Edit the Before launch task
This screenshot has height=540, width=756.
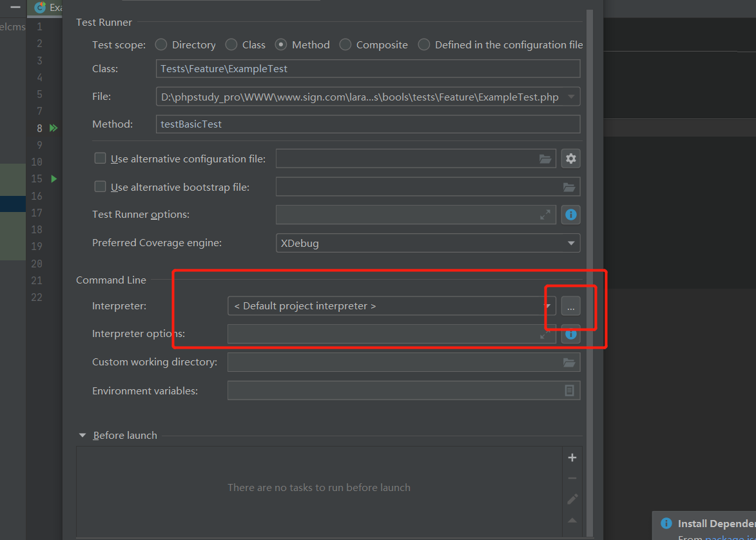tap(572, 499)
